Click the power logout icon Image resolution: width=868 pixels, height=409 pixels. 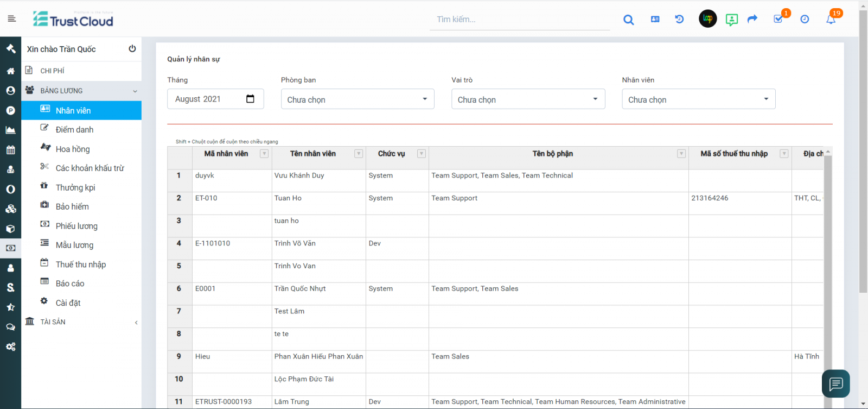click(x=132, y=49)
